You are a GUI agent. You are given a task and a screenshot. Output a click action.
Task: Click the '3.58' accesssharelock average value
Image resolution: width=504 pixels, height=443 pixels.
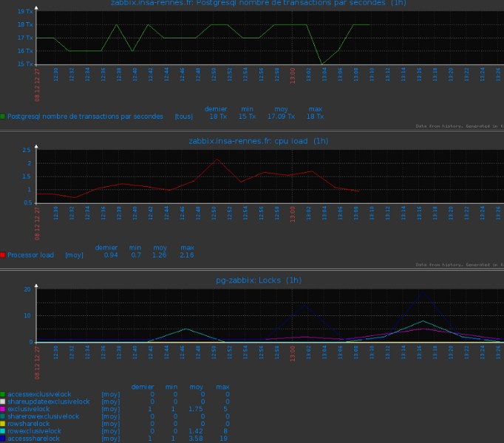point(196,439)
